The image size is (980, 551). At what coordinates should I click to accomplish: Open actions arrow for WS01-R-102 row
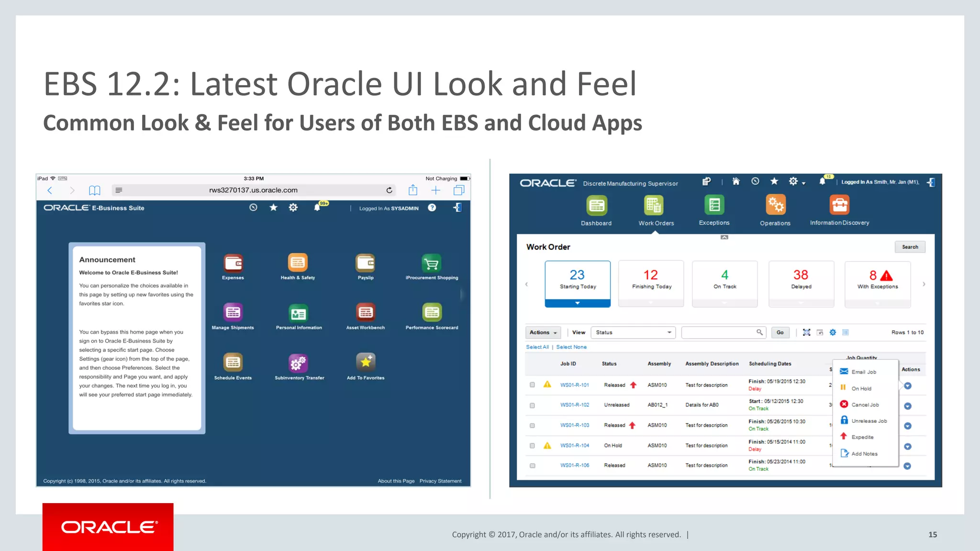[908, 406]
